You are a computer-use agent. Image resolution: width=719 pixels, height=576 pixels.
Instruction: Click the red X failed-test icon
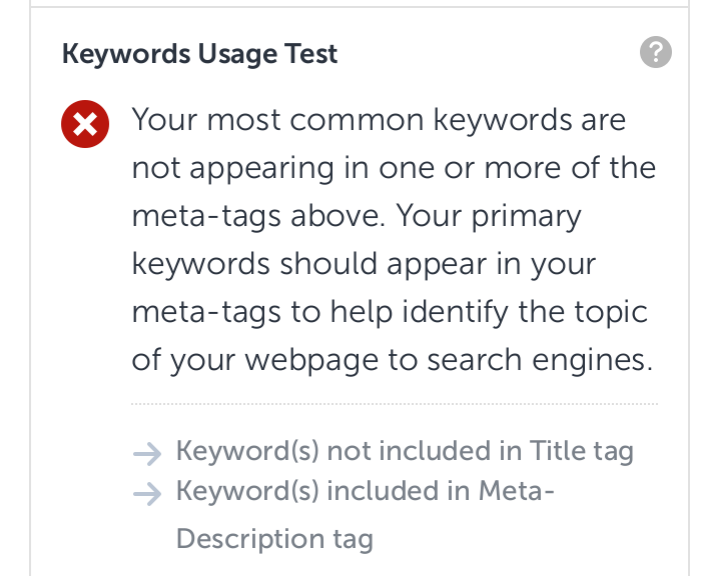(87, 126)
